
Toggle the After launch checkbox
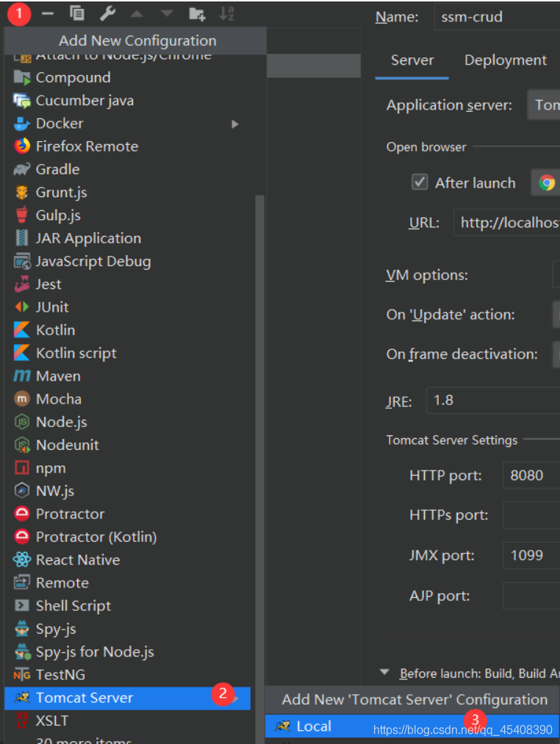point(420,182)
